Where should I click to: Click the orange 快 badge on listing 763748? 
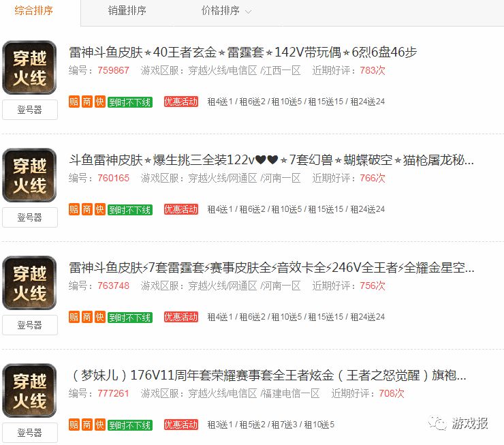point(99,318)
